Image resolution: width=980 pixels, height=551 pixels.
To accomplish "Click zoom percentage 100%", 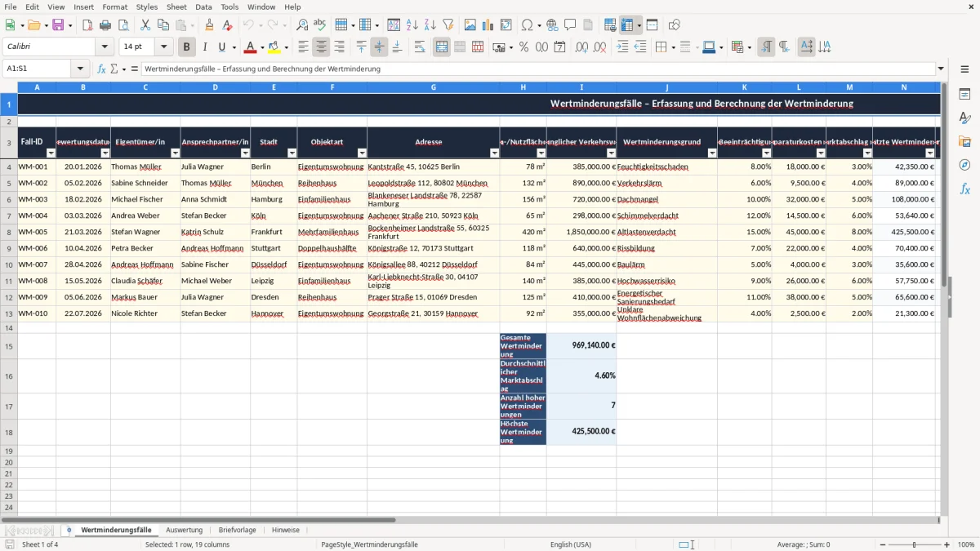I will 966,544.
